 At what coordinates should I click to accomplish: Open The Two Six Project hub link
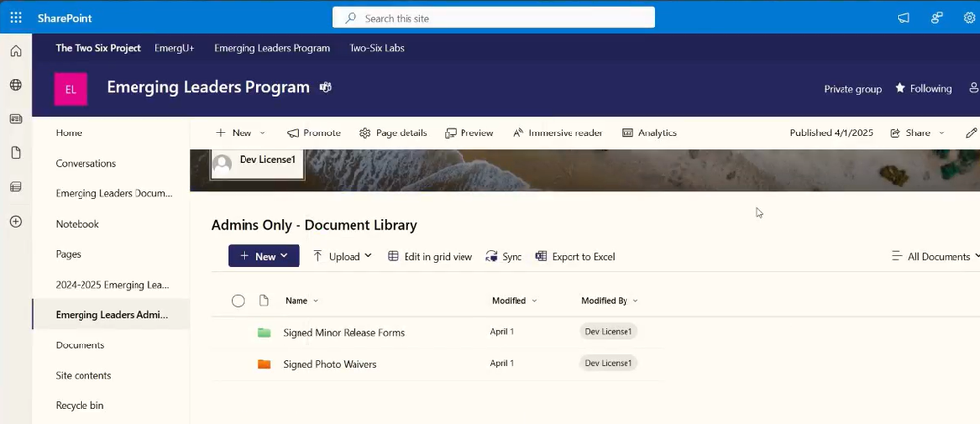click(x=98, y=48)
